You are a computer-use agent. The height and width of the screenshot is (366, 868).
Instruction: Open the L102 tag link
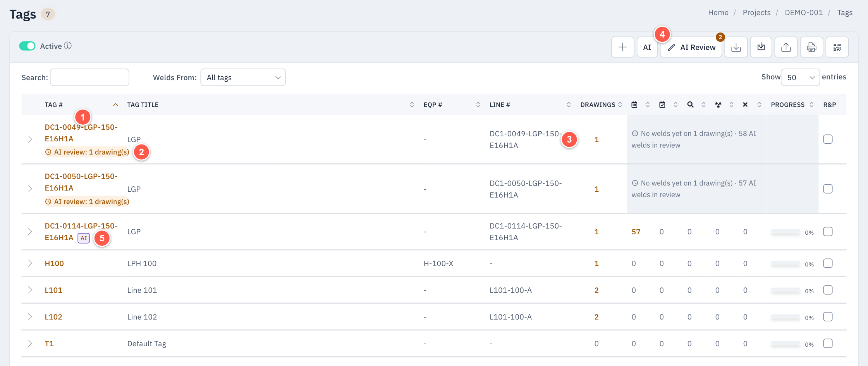(53, 317)
